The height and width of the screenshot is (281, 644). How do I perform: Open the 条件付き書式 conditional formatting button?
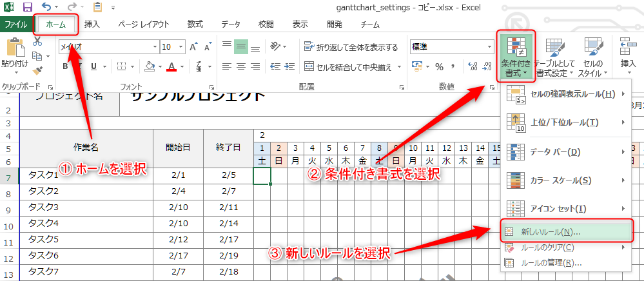pyautogui.click(x=516, y=57)
